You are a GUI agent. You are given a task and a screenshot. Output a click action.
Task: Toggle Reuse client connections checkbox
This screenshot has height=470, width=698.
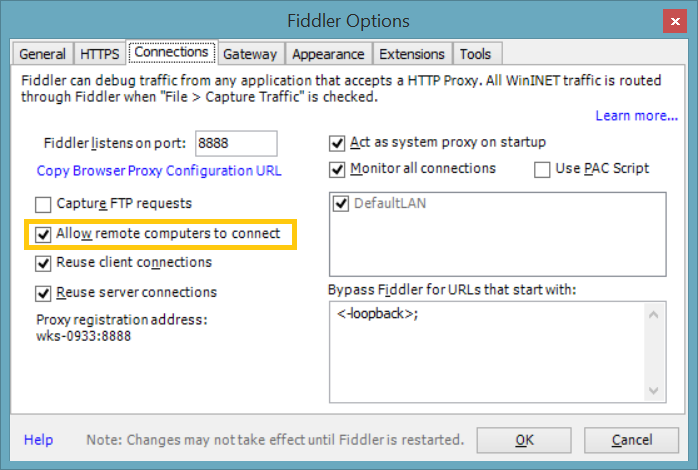coord(43,263)
